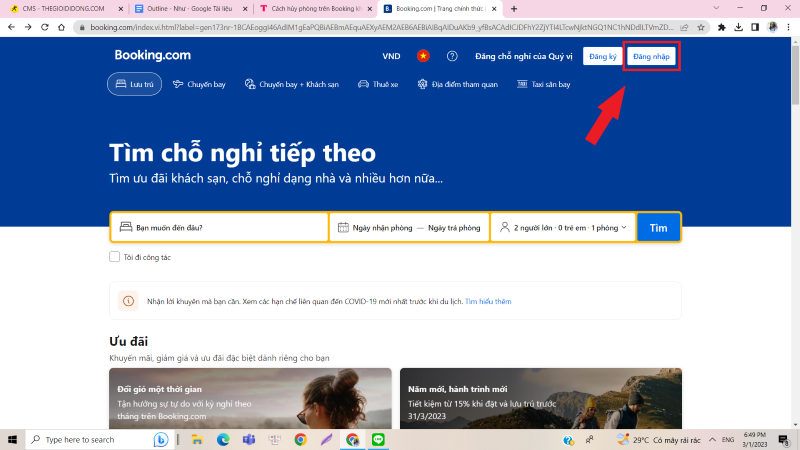Click the address bar URL
The height and width of the screenshot is (450, 800).
[x=382, y=27]
